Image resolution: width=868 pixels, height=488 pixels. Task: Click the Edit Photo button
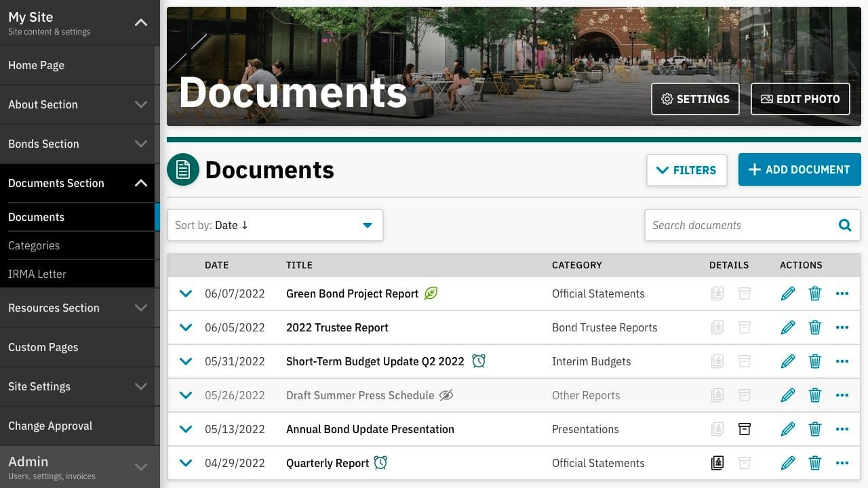(x=800, y=99)
